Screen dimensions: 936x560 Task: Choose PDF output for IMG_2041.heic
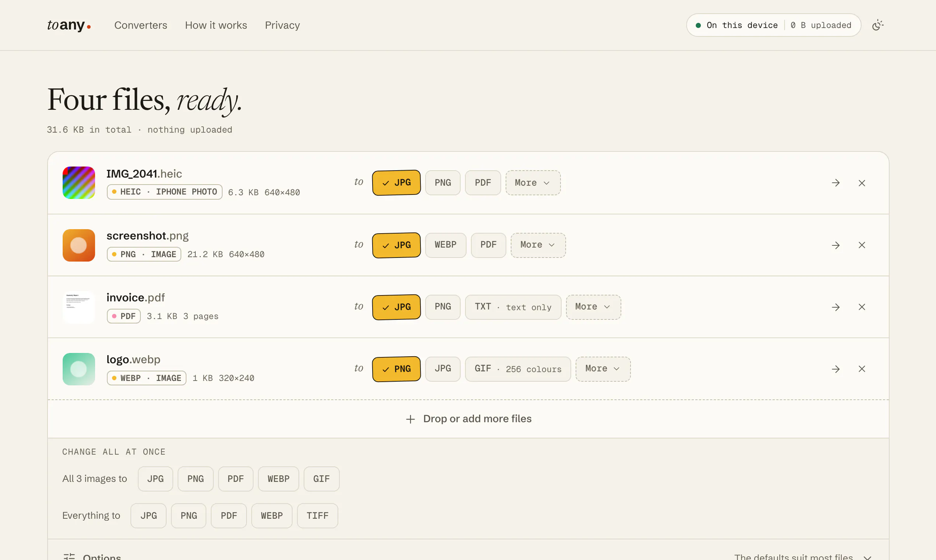483,183
